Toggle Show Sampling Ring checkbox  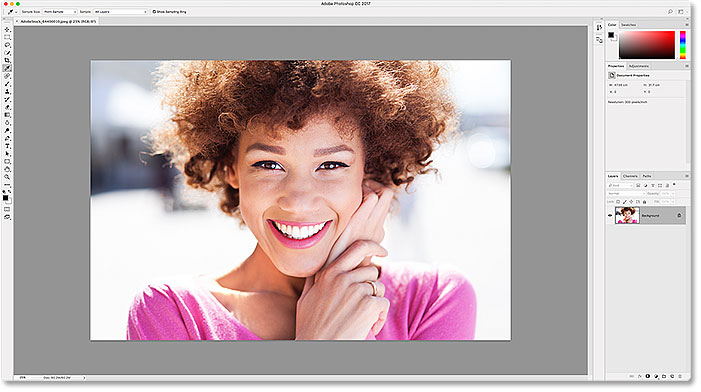pyautogui.click(x=154, y=12)
